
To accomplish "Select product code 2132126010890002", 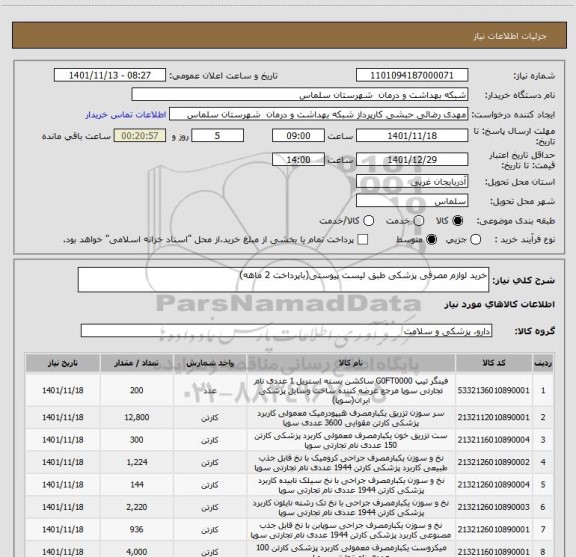I will pos(494,462).
